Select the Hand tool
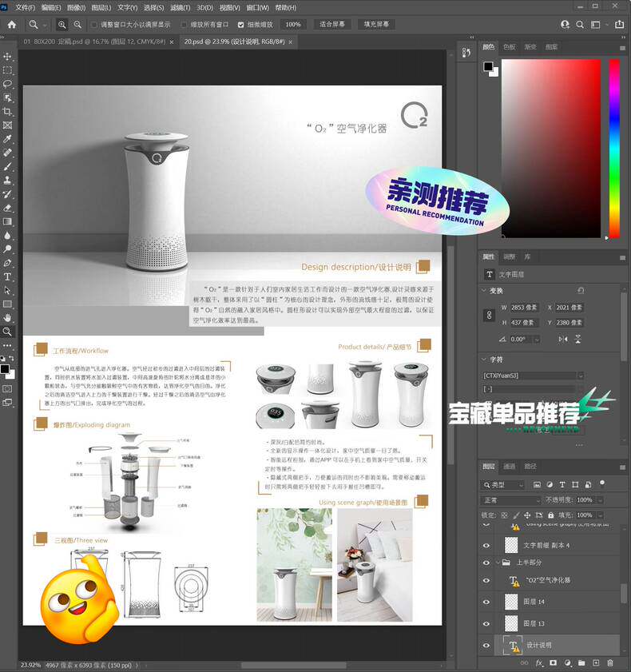 pos(7,317)
